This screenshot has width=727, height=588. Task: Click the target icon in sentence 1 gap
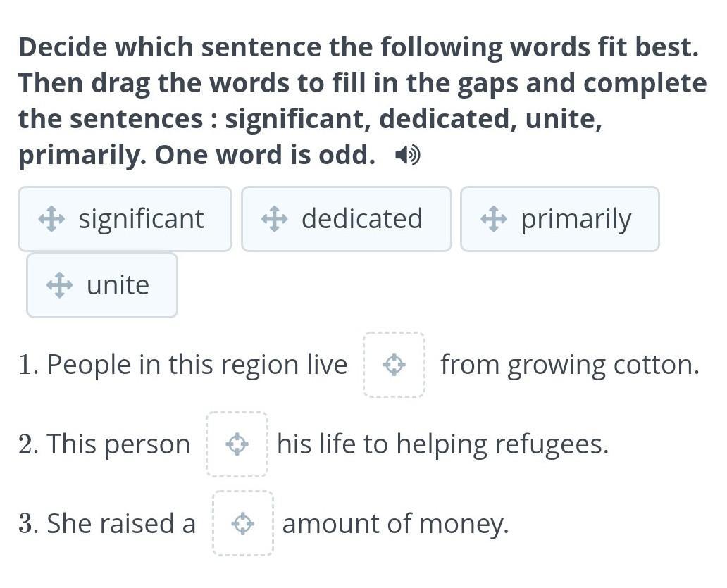click(x=394, y=365)
